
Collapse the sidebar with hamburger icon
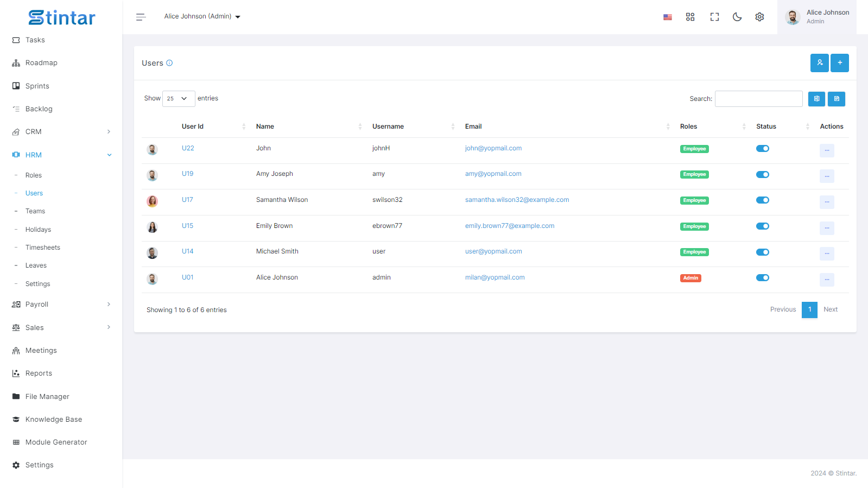(x=141, y=17)
